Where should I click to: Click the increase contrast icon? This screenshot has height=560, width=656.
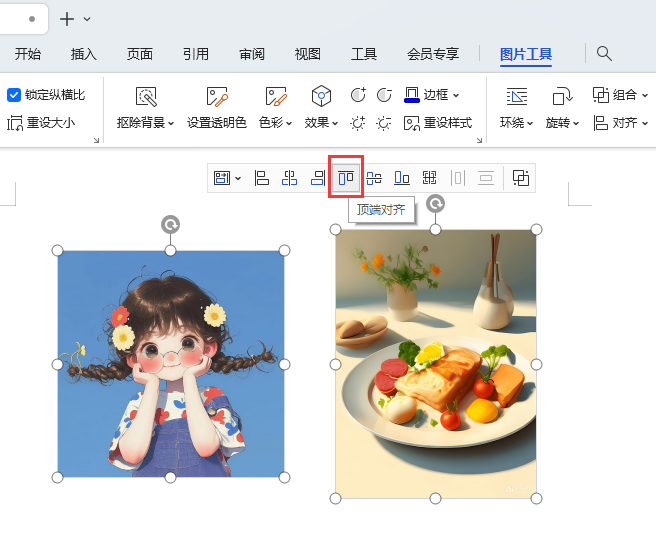click(x=358, y=95)
